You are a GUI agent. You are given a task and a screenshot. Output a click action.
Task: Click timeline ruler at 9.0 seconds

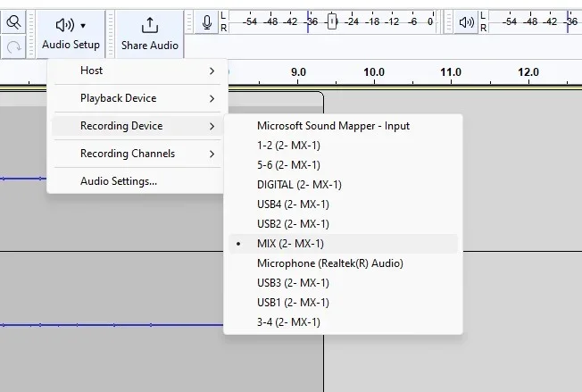pyautogui.click(x=298, y=72)
